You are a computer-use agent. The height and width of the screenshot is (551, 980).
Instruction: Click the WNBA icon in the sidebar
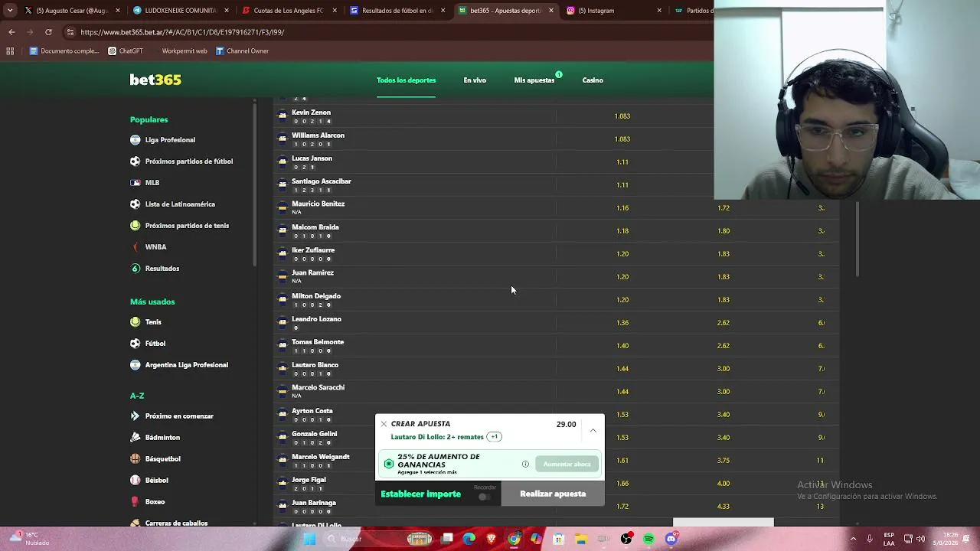point(136,247)
